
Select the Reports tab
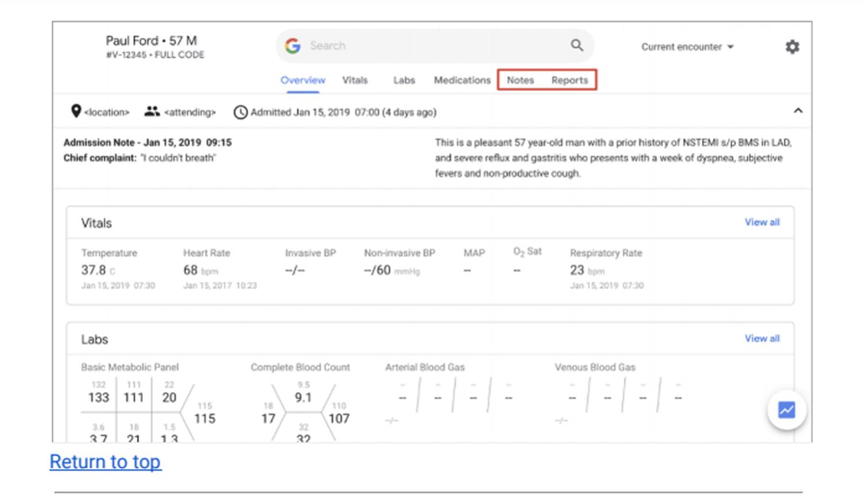point(569,80)
